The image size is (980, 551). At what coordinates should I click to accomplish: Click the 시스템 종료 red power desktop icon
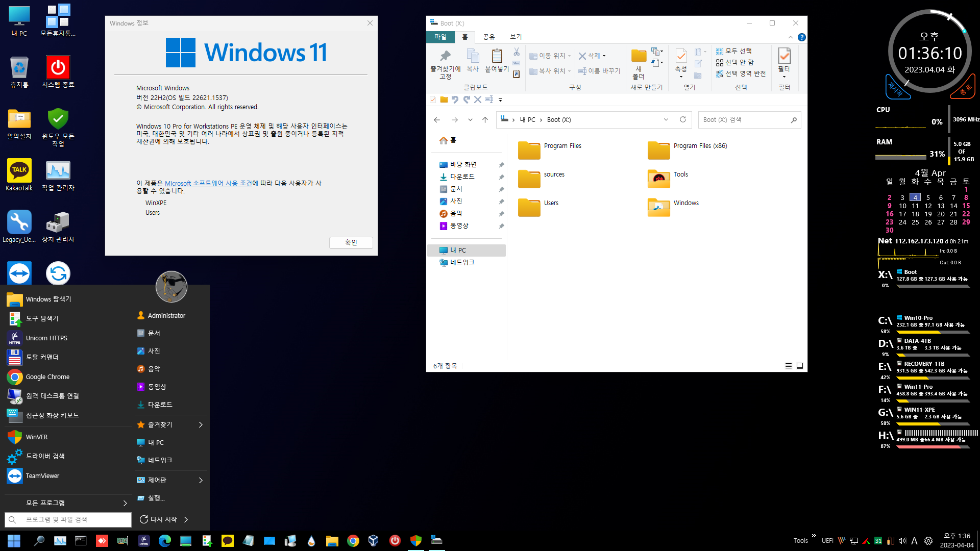click(x=58, y=72)
